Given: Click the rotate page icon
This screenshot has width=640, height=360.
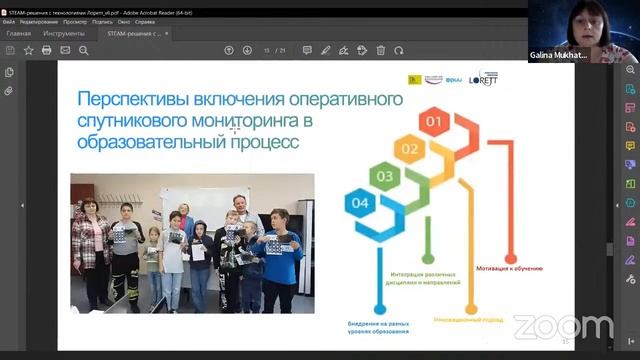Looking at the screenshot, I should [x=399, y=50].
